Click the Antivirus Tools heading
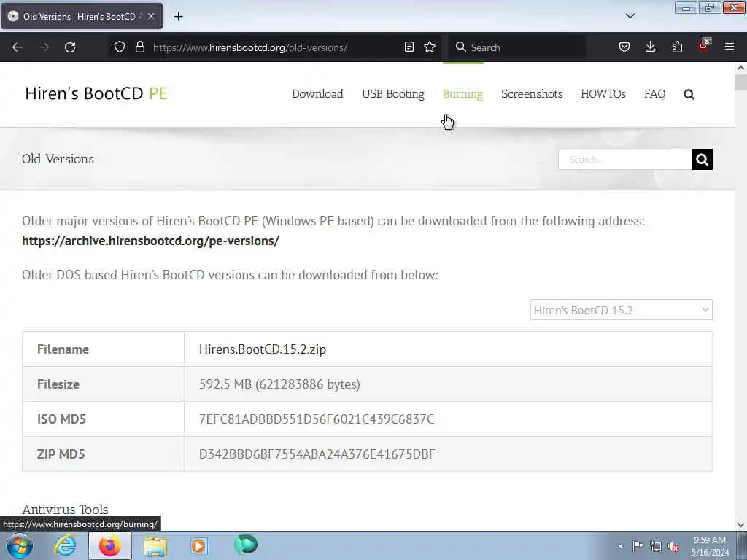The image size is (747, 560). point(65,510)
